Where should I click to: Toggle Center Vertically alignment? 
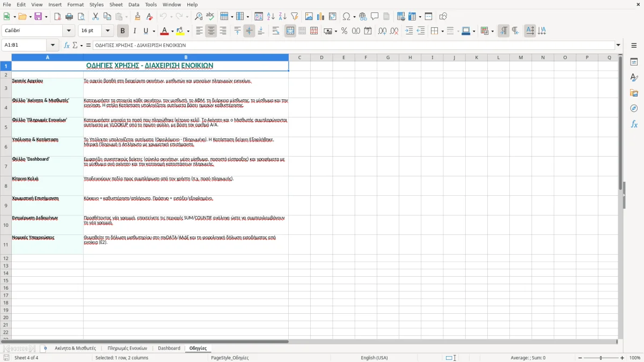point(249,31)
